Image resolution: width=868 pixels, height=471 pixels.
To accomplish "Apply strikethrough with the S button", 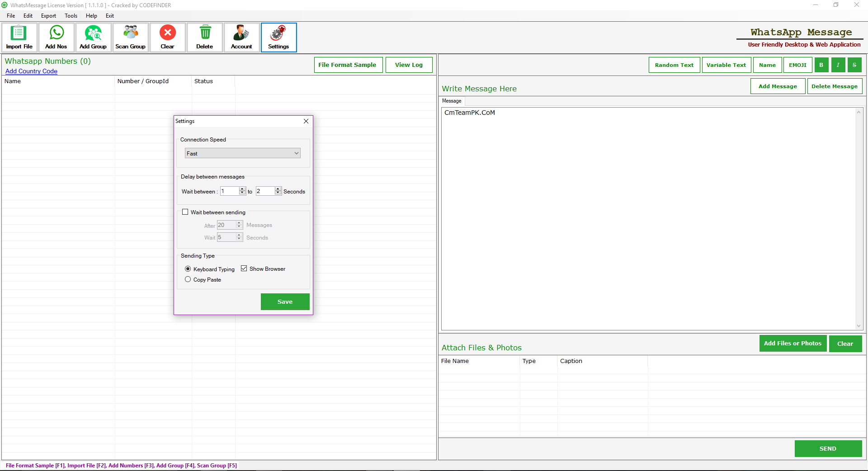I will pyautogui.click(x=854, y=65).
